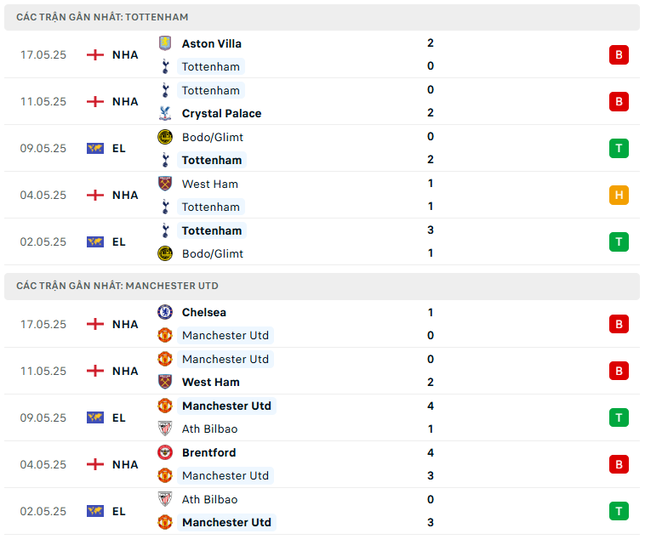This screenshot has height=545, width=645.
Task: Click the Crystal Palace club crest
Action: [x=165, y=113]
